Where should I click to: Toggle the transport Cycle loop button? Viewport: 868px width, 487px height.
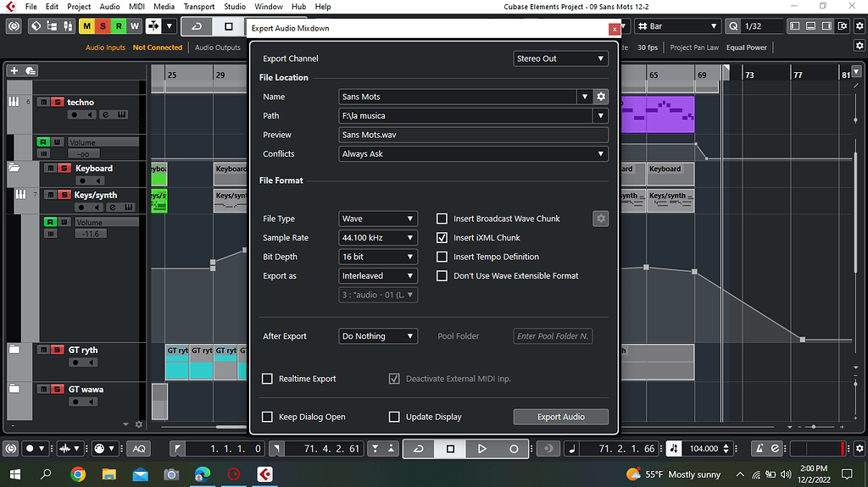pyautogui.click(x=419, y=449)
